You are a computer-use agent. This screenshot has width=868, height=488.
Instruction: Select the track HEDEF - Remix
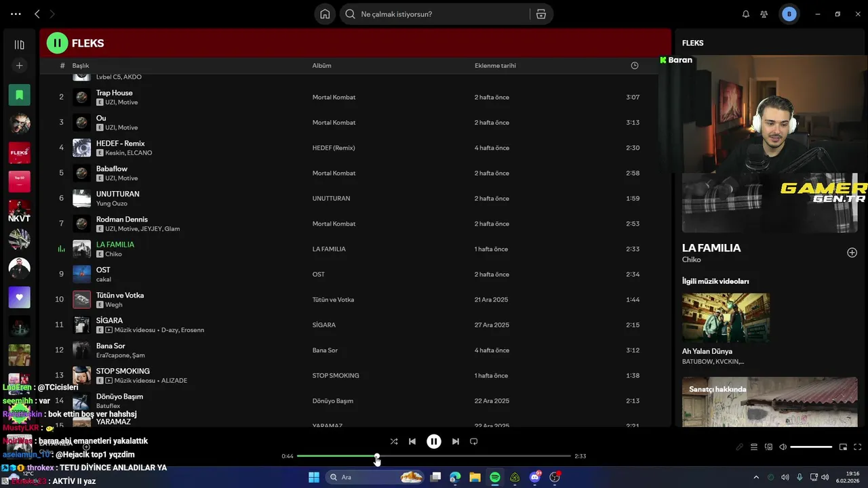pyautogui.click(x=121, y=144)
